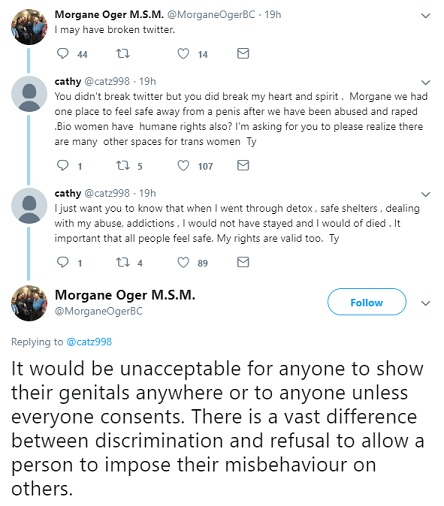Like cathy's tweet with 89 likes
444x506 pixels.
[183, 262]
